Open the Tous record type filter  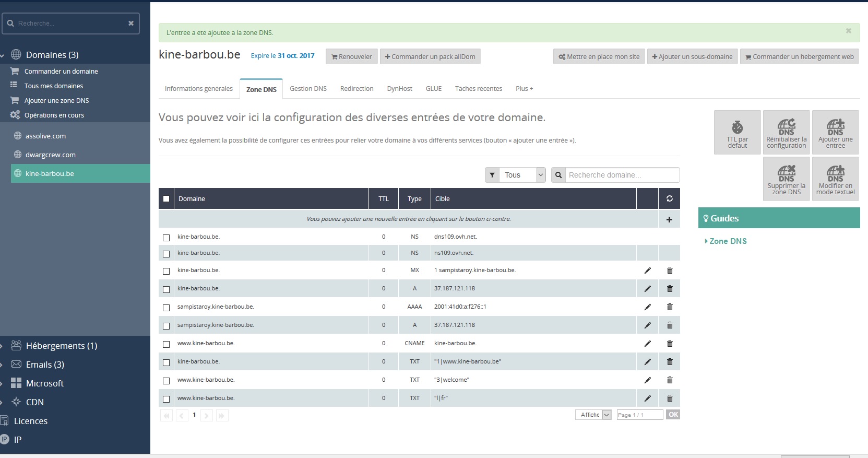point(522,175)
